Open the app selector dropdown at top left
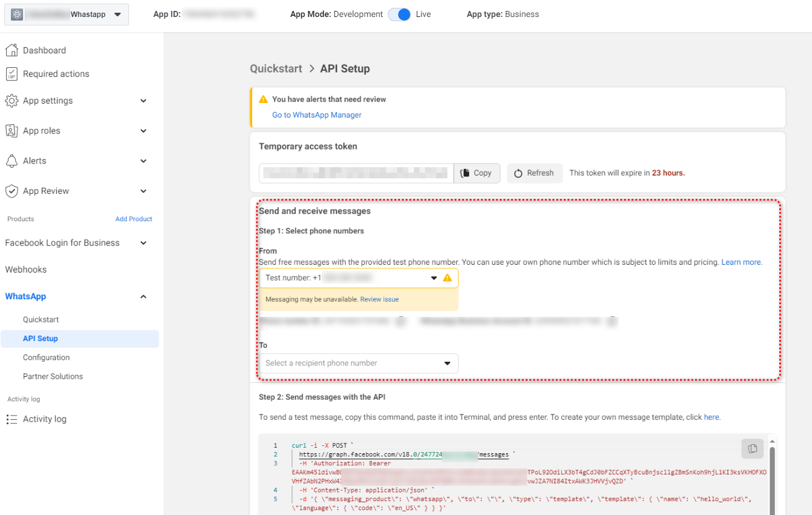 pos(67,15)
